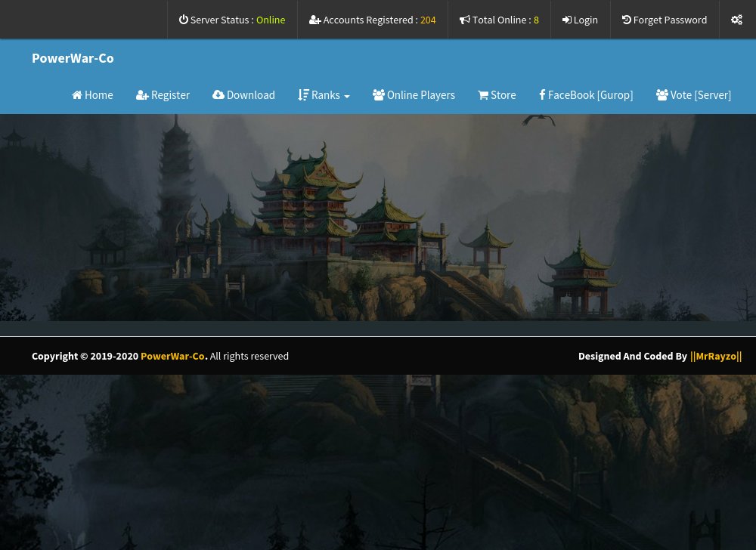Expand the Ranks dropdown menu

pos(324,95)
